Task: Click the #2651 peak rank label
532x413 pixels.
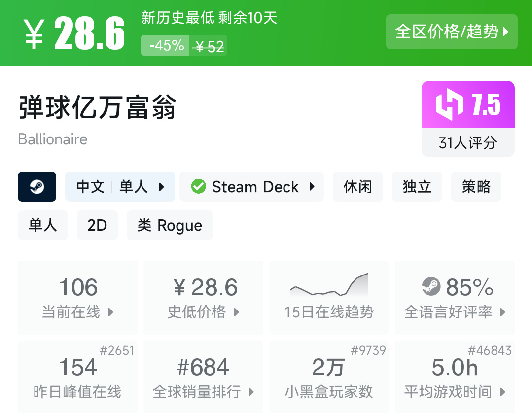Action: [117, 350]
